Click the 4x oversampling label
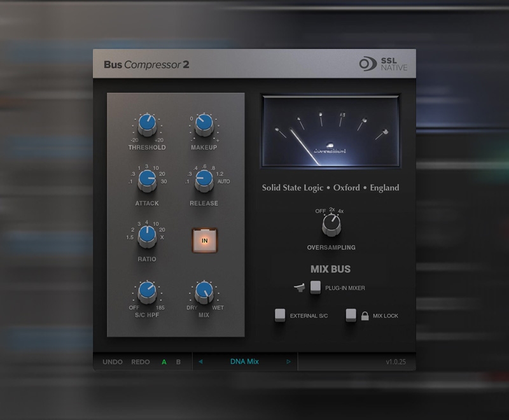509x420 pixels. point(340,211)
